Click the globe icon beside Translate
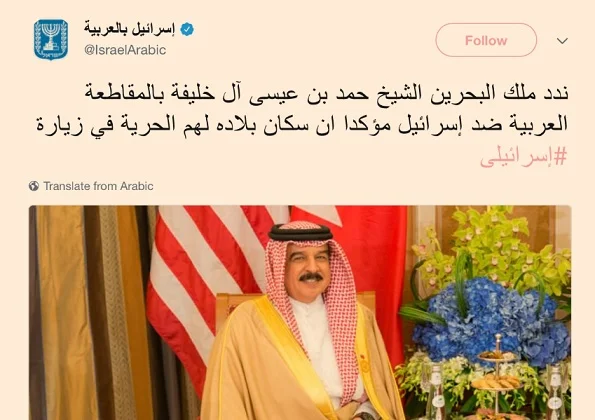595x420 pixels. [34, 186]
